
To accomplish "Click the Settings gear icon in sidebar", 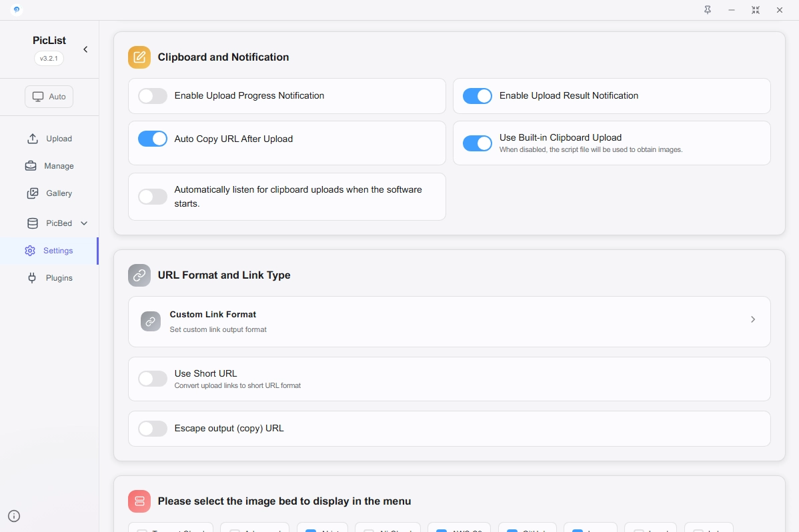I will 30,251.
